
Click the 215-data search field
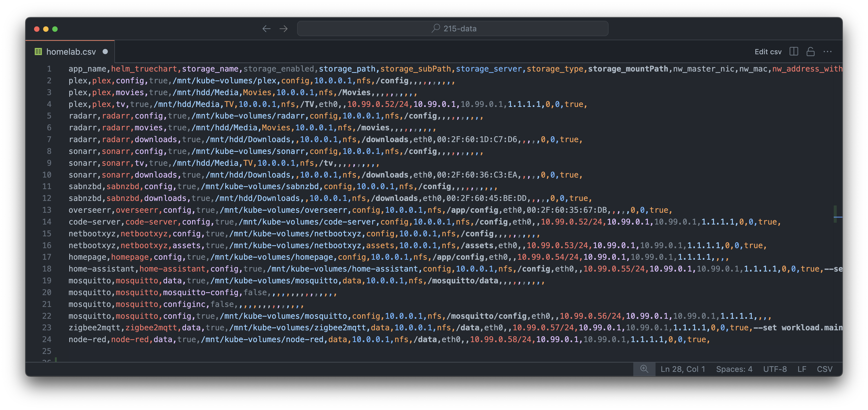tap(460, 29)
